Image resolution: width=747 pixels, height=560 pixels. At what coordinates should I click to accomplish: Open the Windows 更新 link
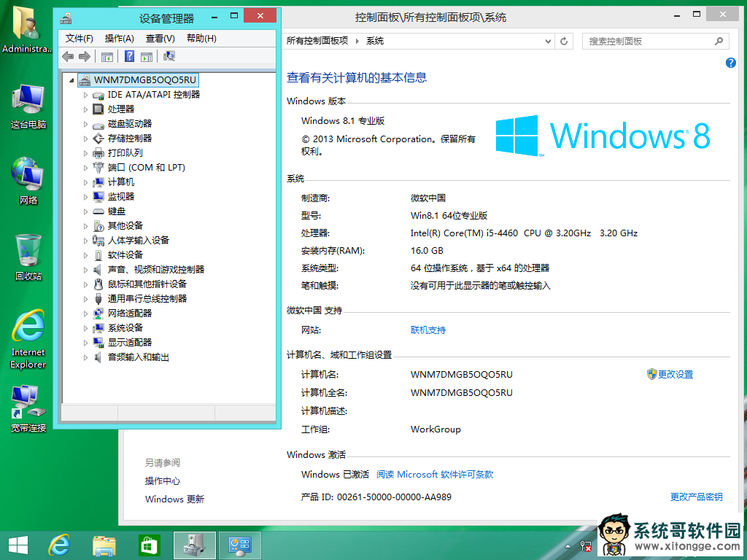(x=174, y=499)
